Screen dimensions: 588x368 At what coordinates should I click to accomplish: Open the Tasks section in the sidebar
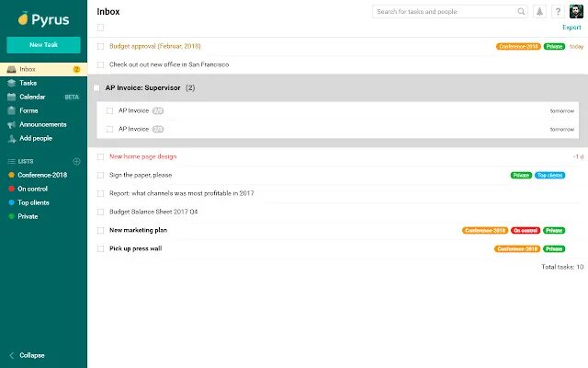tap(28, 83)
